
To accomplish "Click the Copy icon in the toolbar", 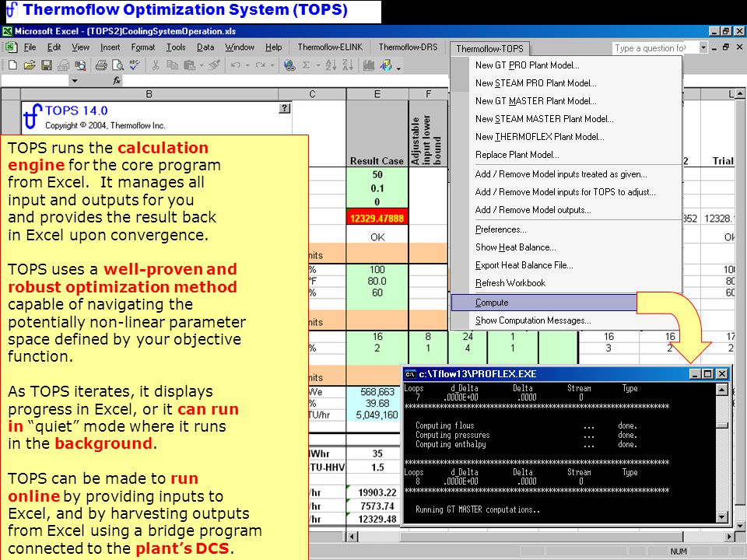I will pyautogui.click(x=172, y=65).
